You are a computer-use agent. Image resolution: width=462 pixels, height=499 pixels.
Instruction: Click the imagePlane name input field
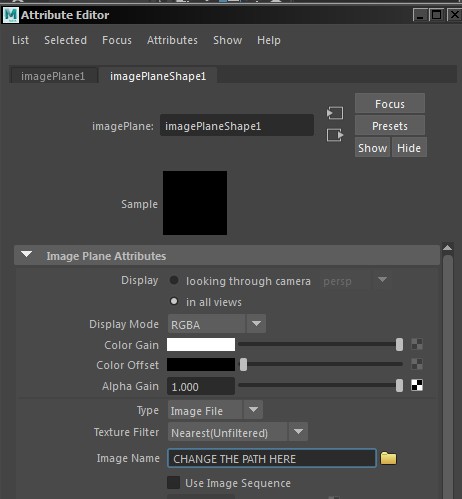click(x=237, y=126)
